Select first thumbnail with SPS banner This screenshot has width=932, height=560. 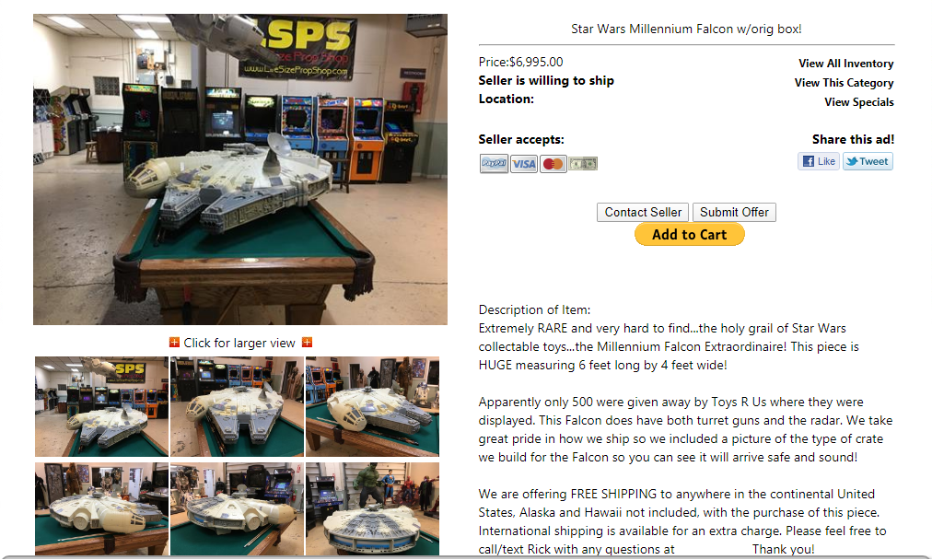(x=101, y=406)
